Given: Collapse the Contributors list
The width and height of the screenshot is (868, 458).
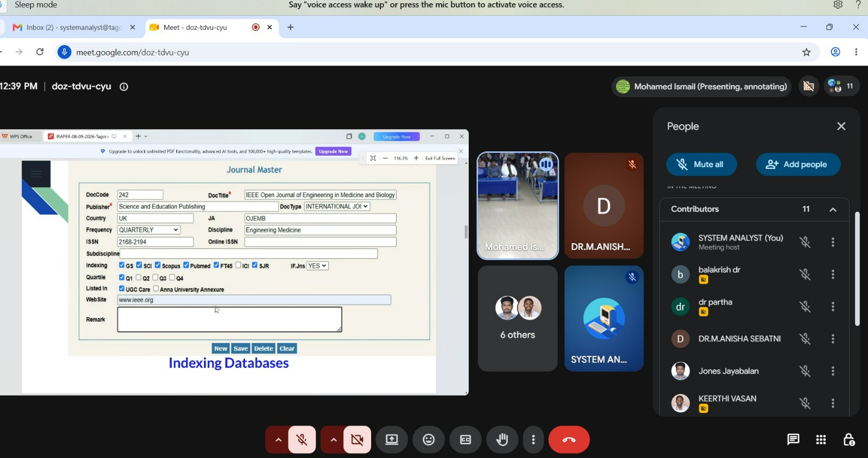Looking at the screenshot, I should [833, 209].
